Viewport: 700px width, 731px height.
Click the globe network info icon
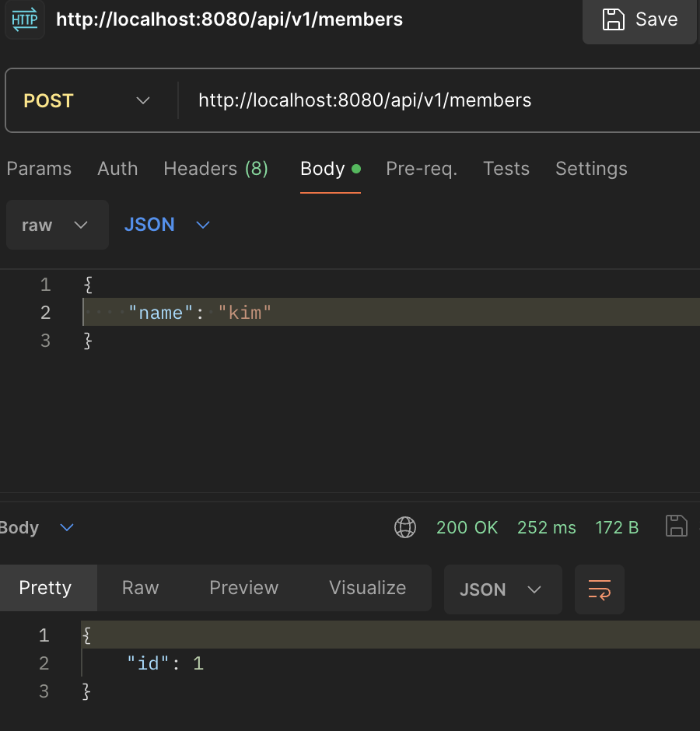(405, 528)
